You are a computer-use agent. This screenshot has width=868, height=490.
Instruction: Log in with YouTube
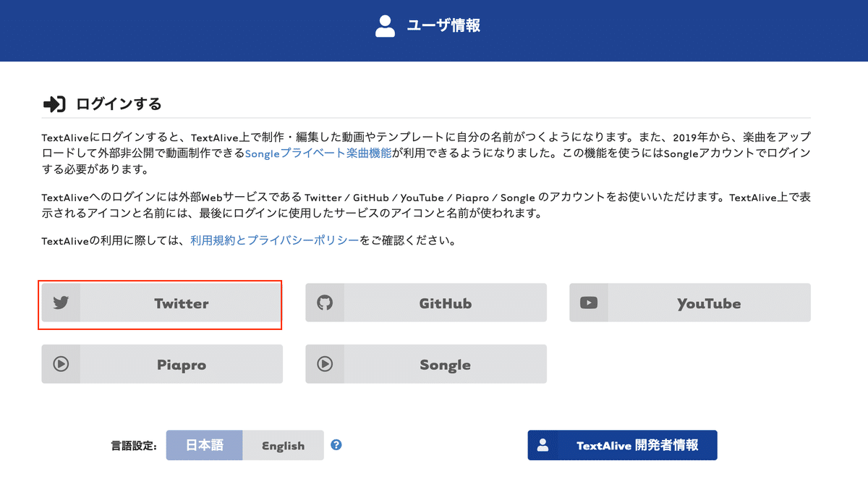[689, 303]
